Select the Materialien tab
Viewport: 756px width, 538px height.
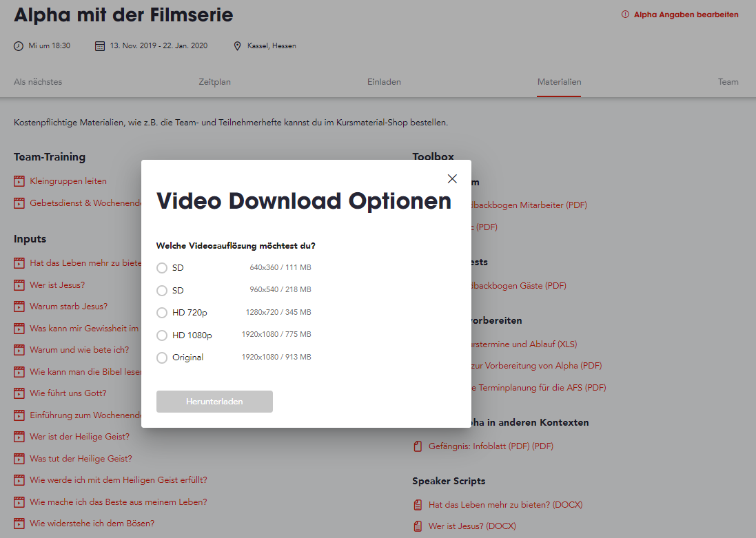(559, 82)
